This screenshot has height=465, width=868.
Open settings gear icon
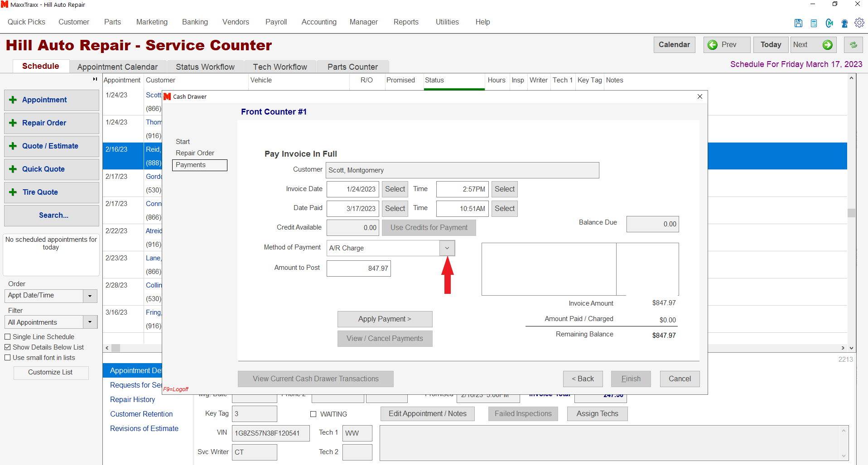click(x=859, y=23)
